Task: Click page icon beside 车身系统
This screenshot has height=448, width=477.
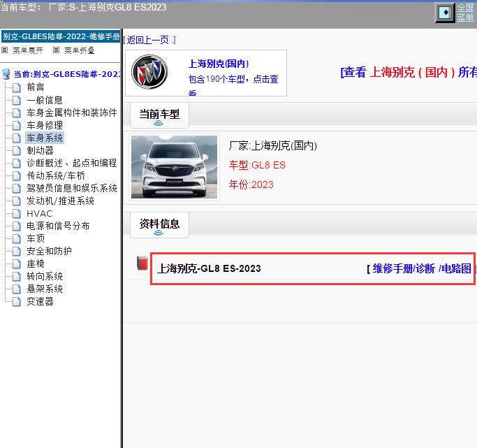Action: [x=17, y=138]
